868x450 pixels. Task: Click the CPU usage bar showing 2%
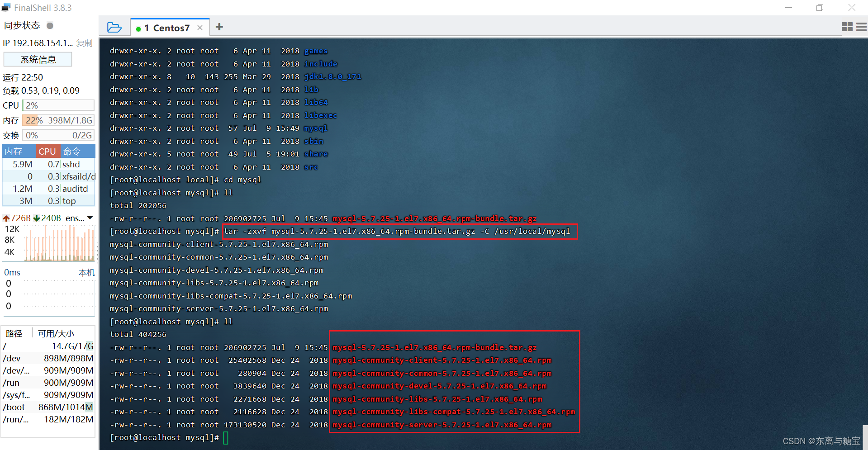tap(58, 105)
